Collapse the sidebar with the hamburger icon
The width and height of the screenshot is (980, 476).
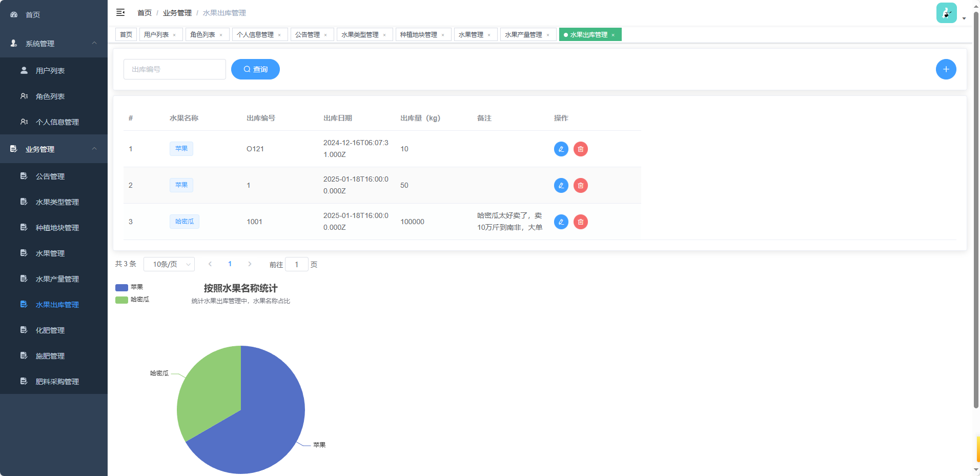120,12
